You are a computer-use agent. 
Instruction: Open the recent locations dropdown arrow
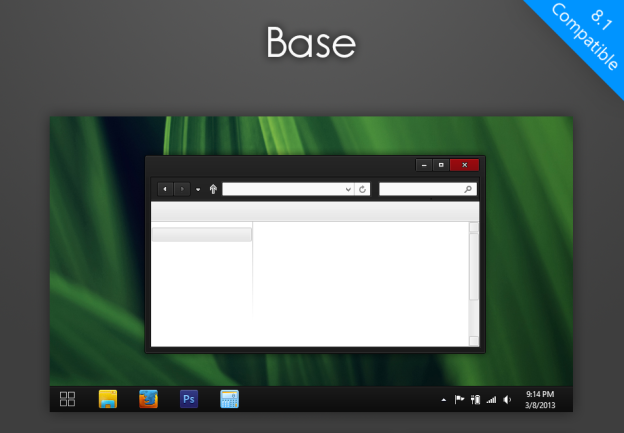tap(198, 189)
